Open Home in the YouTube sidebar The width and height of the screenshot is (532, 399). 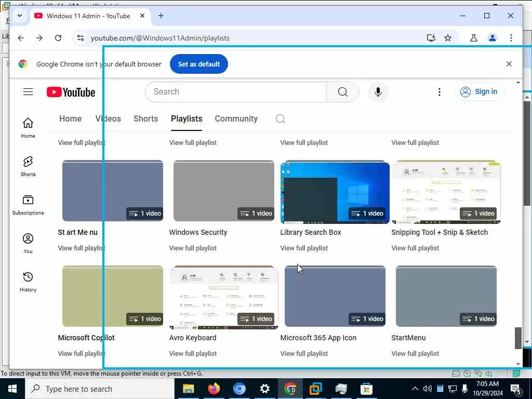28,128
